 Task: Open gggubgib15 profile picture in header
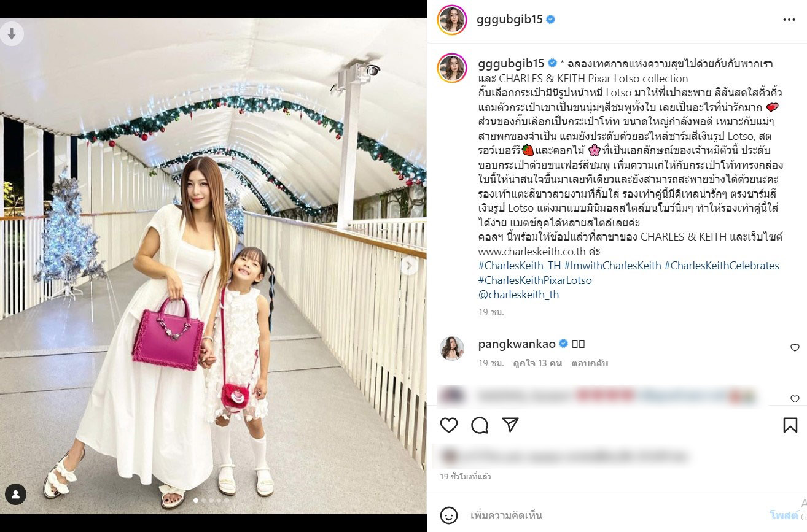(x=451, y=20)
